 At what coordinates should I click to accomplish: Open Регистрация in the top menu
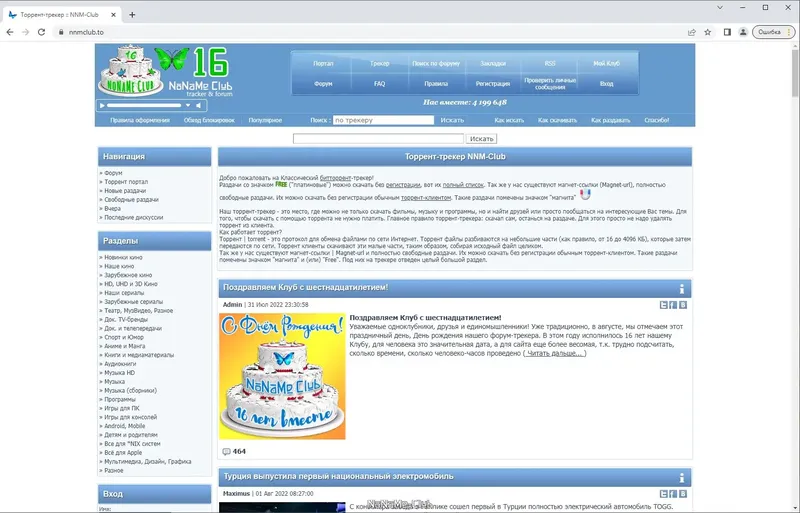click(x=493, y=84)
